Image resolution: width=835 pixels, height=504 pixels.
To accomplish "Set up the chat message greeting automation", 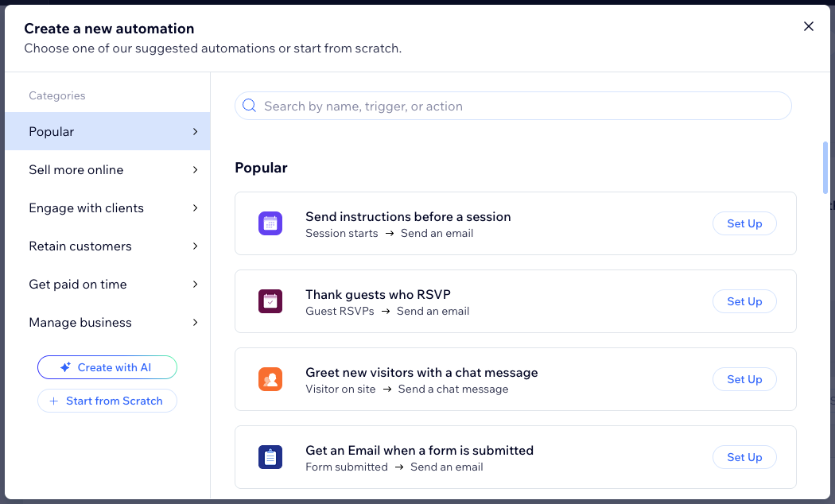I will coord(744,379).
